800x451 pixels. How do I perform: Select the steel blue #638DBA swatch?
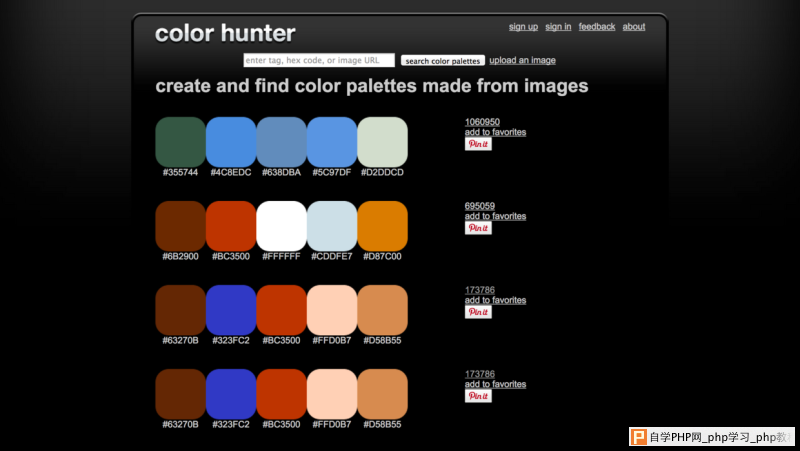281,142
